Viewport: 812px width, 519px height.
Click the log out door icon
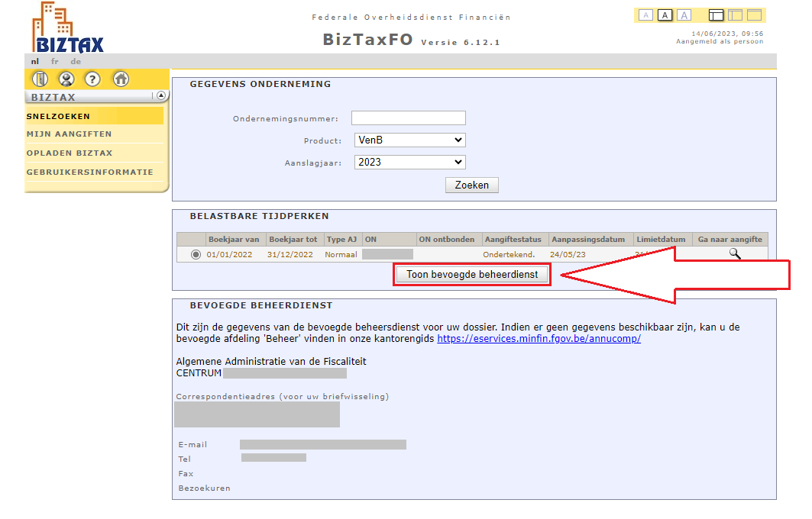40,79
